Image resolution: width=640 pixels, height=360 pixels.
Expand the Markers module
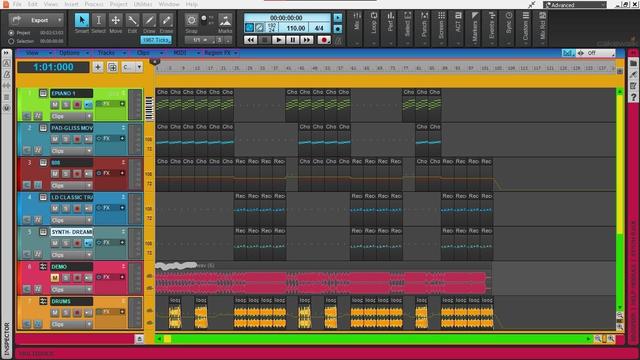tap(475, 28)
